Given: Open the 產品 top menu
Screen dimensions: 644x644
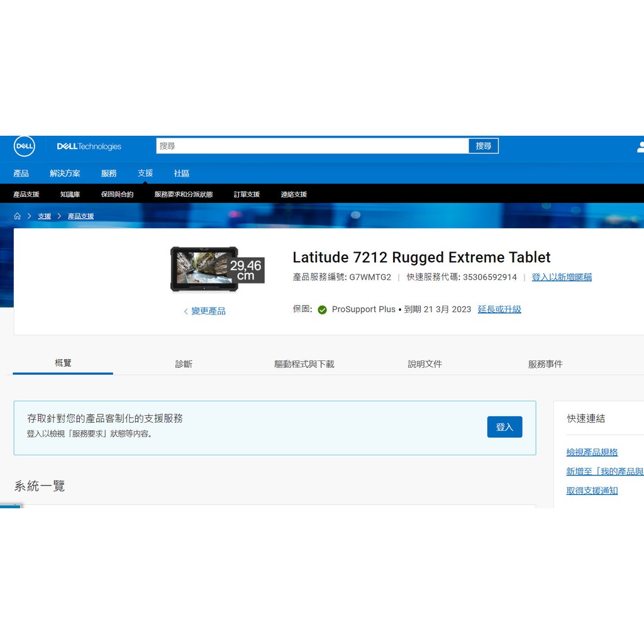Looking at the screenshot, I should (21, 173).
